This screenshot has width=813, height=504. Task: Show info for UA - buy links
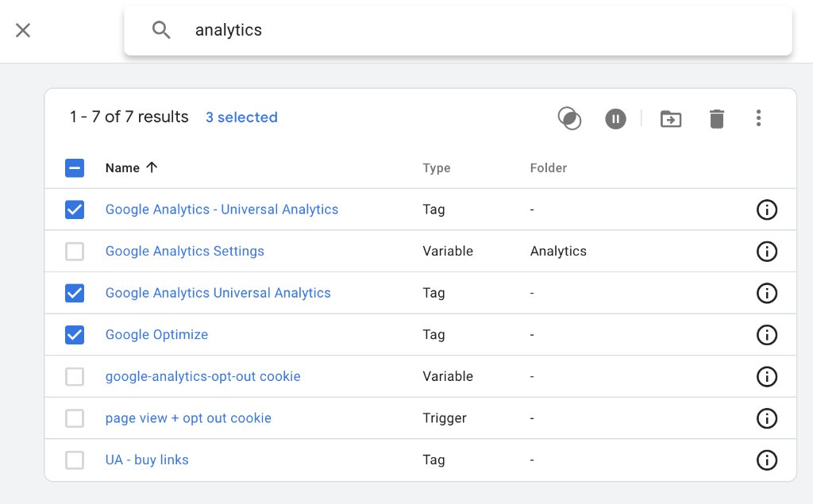767,460
